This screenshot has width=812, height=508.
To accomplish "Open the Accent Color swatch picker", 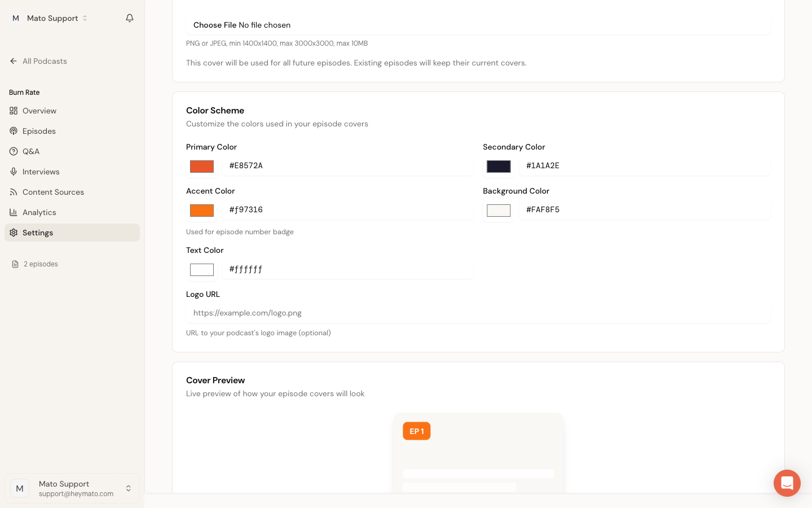I will (202, 210).
